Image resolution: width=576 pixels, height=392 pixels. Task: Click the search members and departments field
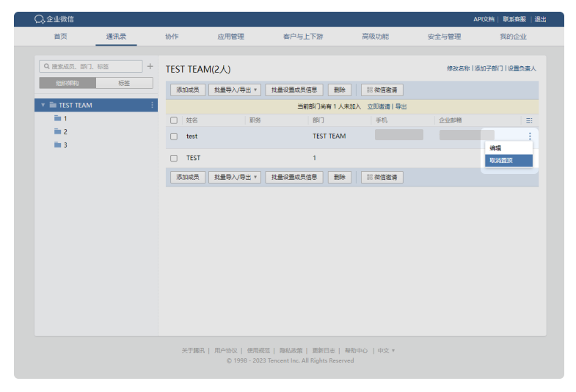point(92,66)
